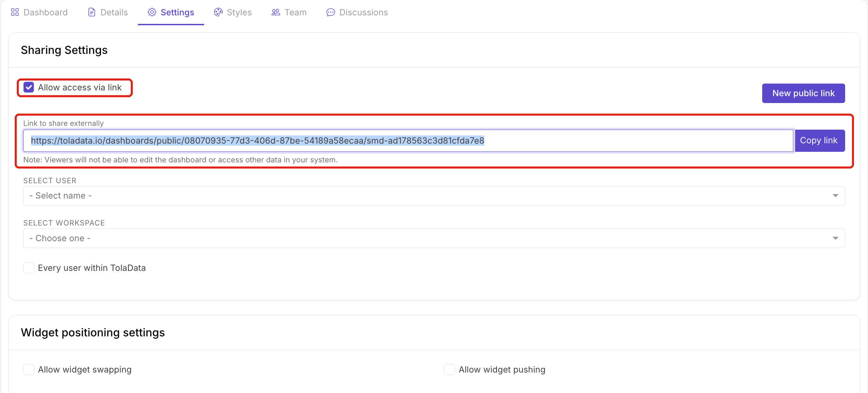The image size is (868, 393).
Task: Enable Allow widget pushing
Action: click(x=450, y=369)
